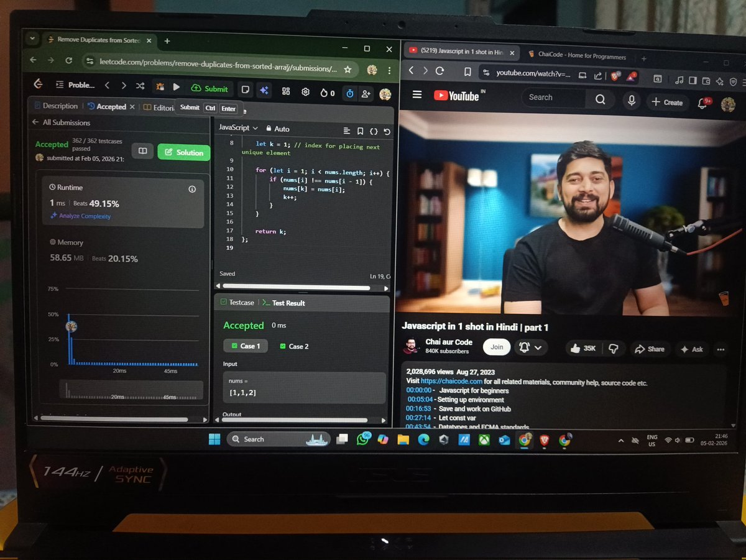746x560 pixels.
Task: Toggle the LeetCode timer stopwatch
Action: coord(350,93)
